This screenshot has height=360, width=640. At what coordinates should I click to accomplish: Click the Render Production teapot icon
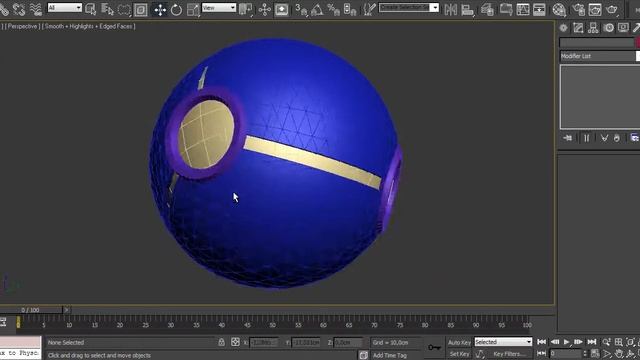(x=611, y=9)
